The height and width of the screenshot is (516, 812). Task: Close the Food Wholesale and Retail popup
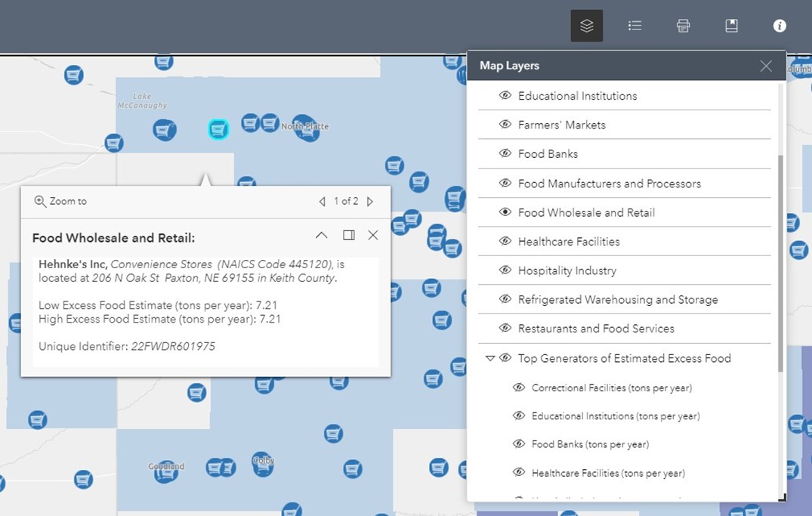[372, 235]
